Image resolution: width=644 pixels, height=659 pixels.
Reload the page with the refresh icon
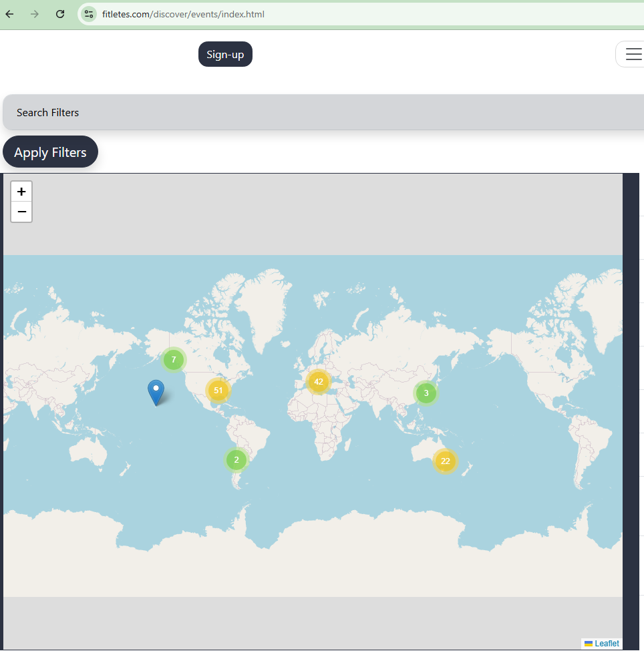point(60,14)
